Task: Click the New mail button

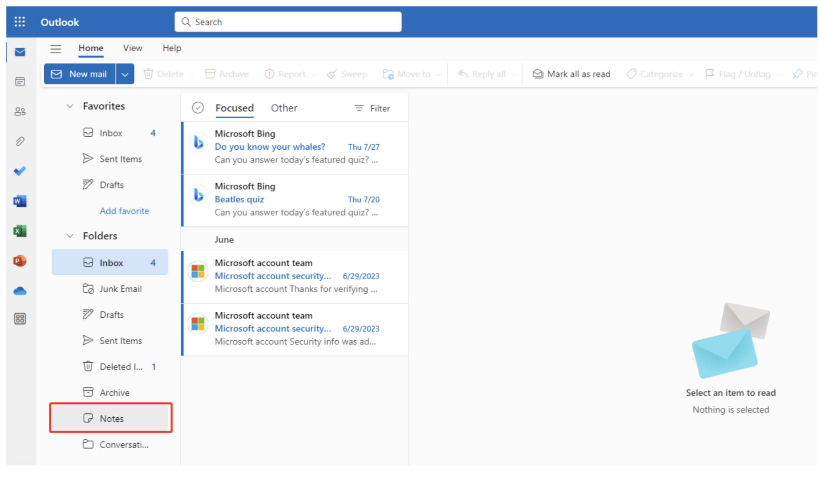Action: click(79, 74)
